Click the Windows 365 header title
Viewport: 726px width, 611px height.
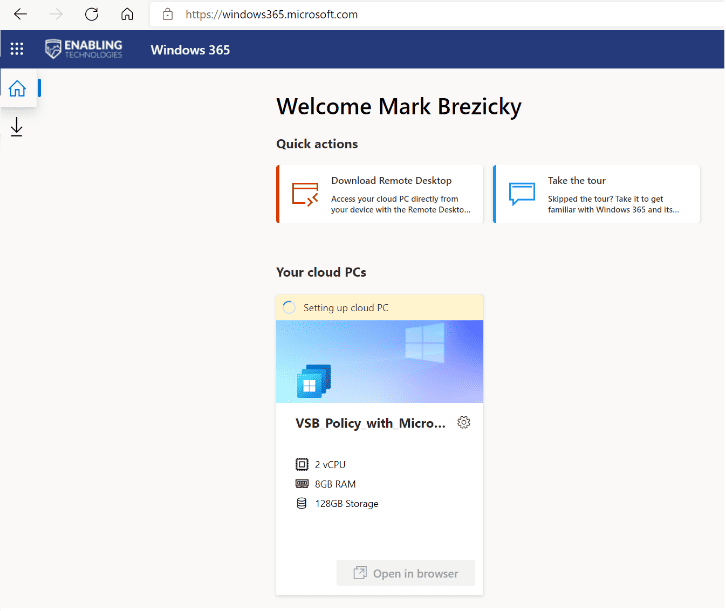(190, 50)
